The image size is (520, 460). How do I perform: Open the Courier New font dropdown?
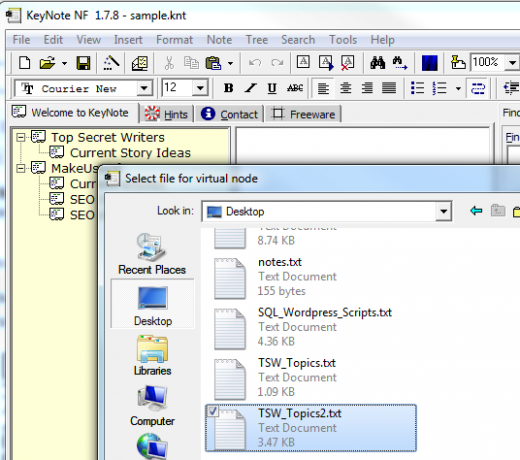tap(144, 88)
